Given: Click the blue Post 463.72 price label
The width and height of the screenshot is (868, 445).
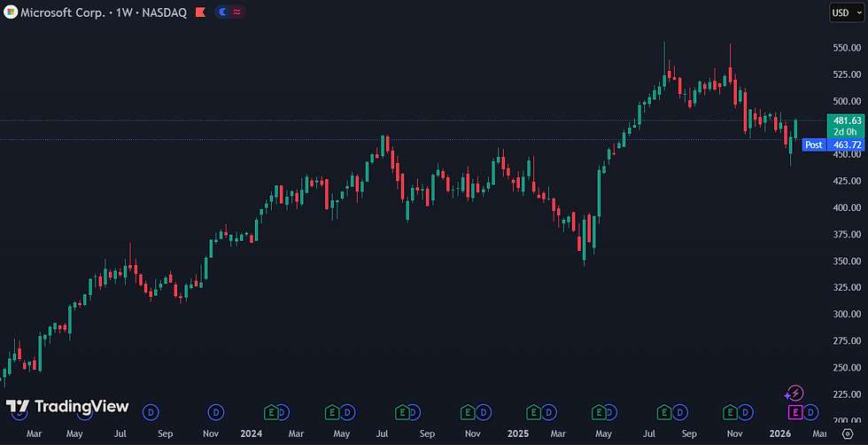Looking at the screenshot, I should [x=833, y=144].
